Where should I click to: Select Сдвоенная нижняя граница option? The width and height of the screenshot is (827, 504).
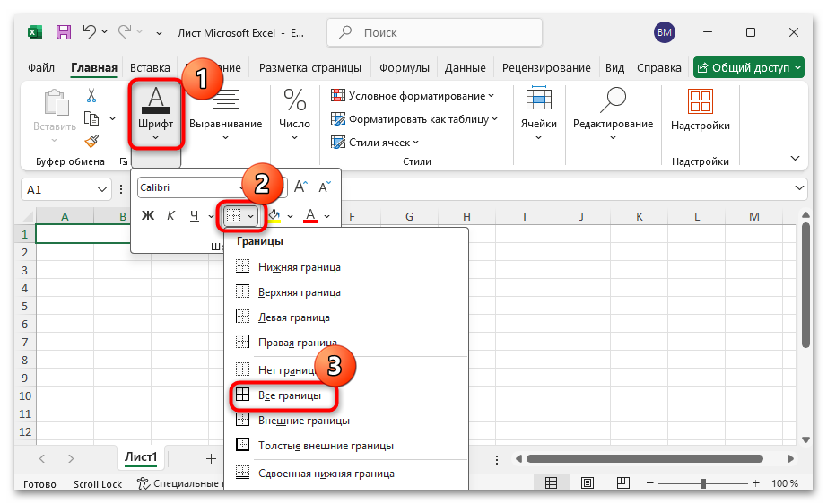point(346,474)
